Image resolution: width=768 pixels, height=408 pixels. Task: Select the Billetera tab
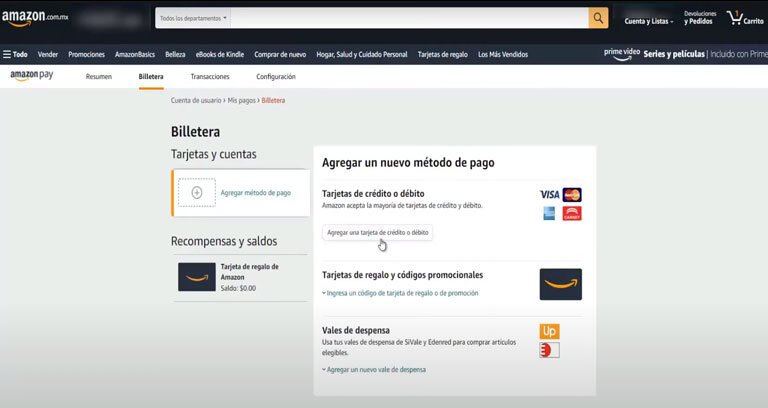pos(151,76)
